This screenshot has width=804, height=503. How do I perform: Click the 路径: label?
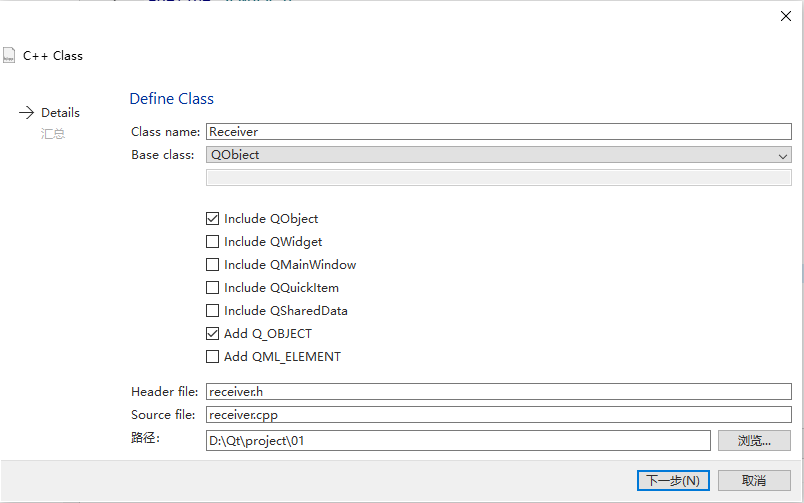146,438
